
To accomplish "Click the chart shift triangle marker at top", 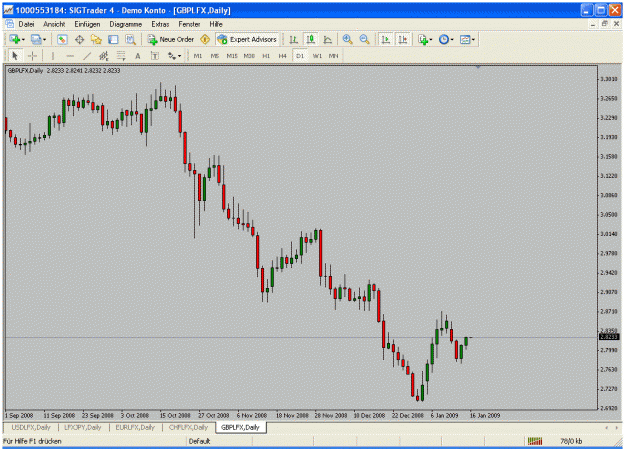I will click(x=478, y=67).
